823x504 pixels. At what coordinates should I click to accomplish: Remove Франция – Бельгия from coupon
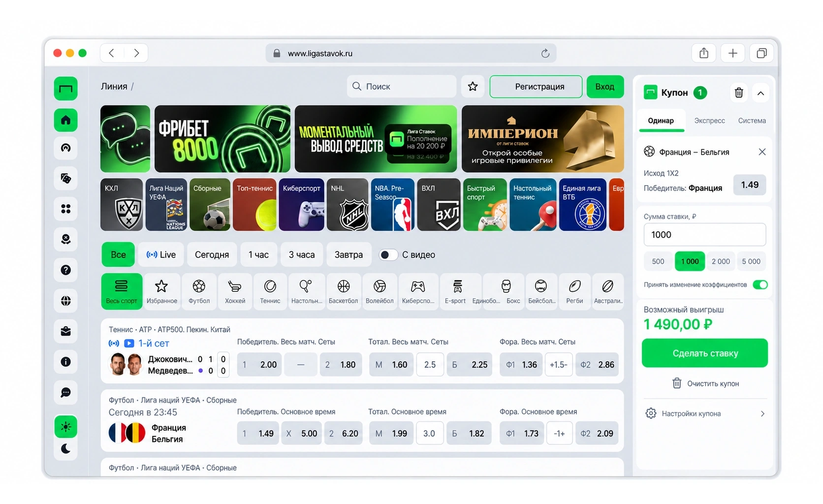point(762,152)
